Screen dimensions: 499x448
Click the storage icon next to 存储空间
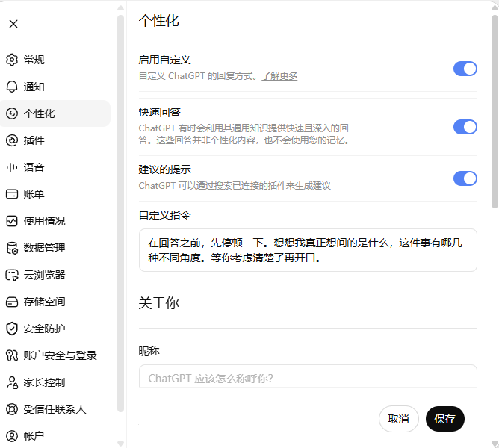(12, 302)
